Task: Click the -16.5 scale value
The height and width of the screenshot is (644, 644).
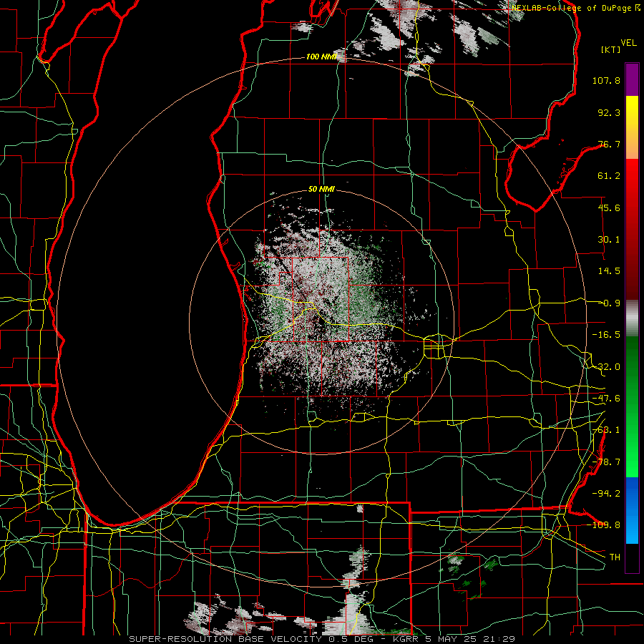Action: click(606, 335)
